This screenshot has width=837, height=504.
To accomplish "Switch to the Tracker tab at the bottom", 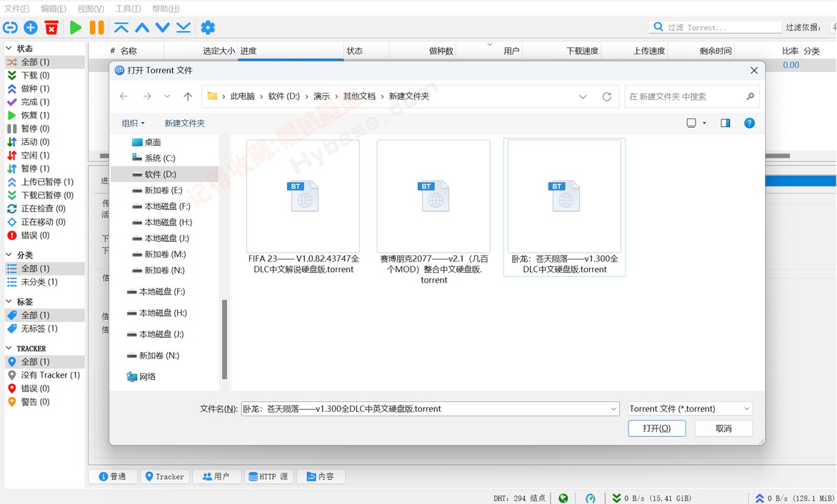I will click(165, 476).
